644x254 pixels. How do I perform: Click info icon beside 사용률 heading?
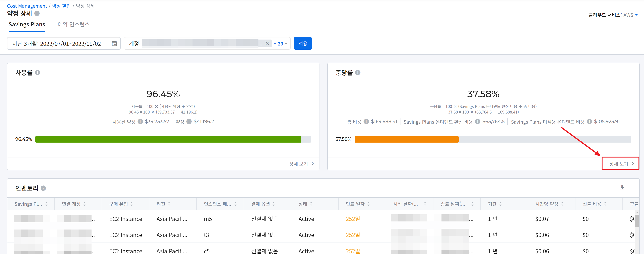pyautogui.click(x=38, y=73)
